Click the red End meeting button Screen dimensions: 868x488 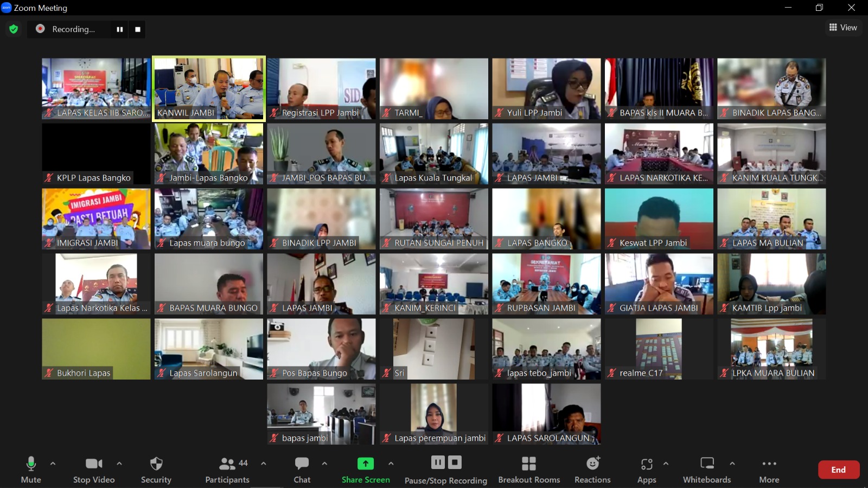pos(838,470)
